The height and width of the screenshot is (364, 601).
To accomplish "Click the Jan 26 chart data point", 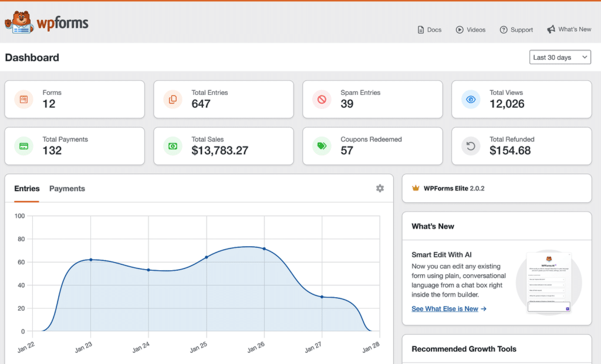I will 264,249.
